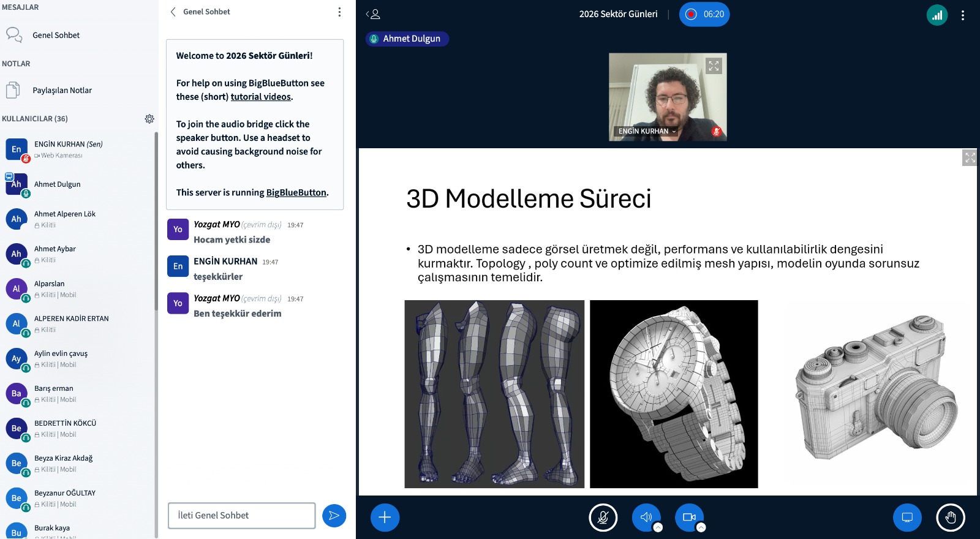Open the user list settings gear

click(x=149, y=119)
